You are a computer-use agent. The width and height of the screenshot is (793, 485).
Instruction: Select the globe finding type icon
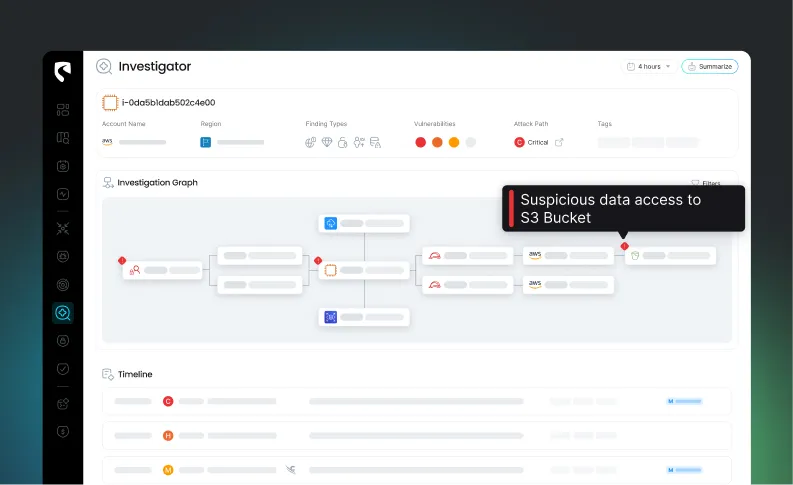tap(311, 143)
